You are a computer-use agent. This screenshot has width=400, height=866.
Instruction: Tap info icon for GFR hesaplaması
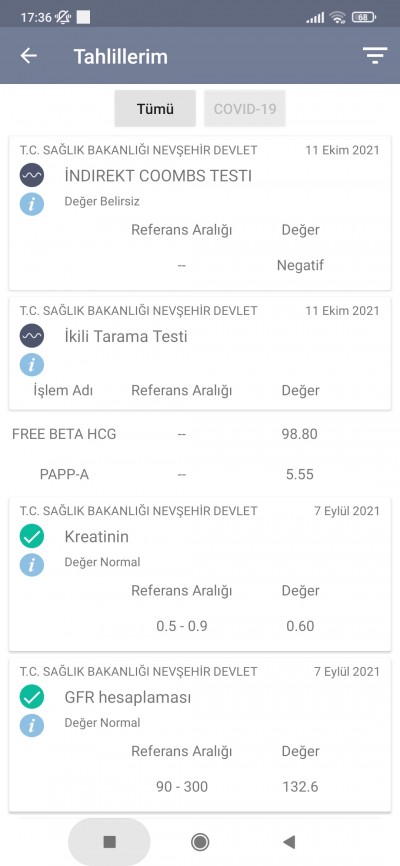(31, 726)
